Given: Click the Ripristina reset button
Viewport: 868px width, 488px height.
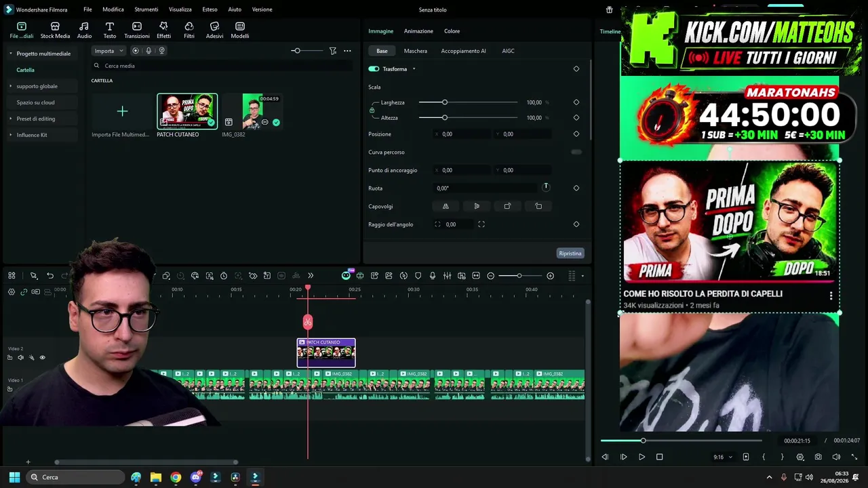Looking at the screenshot, I should pyautogui.click(x=570, y=253).
